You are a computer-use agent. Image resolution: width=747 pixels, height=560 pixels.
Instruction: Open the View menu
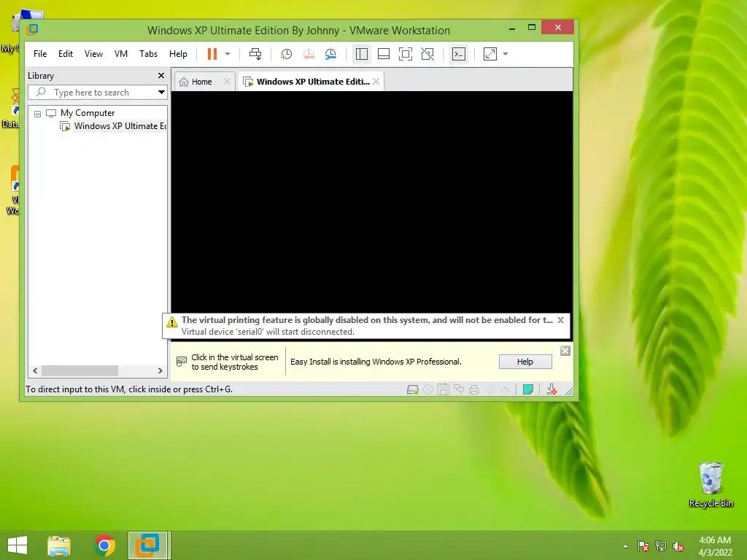click(x=93, y=54)
